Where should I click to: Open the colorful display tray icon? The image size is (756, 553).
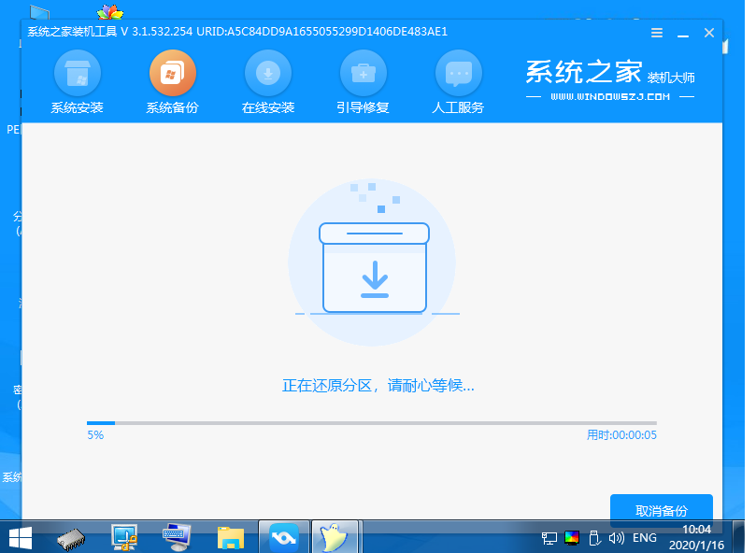[x=572, y=537]
